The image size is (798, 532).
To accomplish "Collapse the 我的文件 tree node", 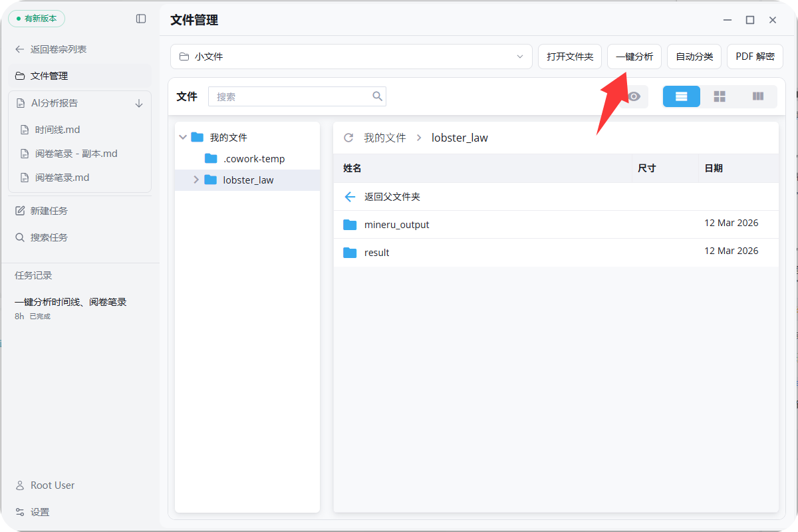I will 183,137.
